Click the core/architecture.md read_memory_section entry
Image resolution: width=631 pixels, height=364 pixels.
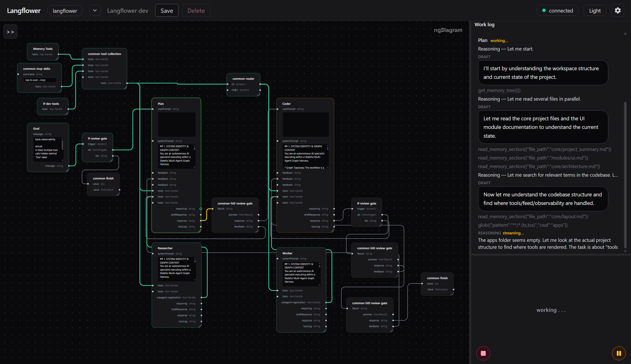click(x=539, y=166)
